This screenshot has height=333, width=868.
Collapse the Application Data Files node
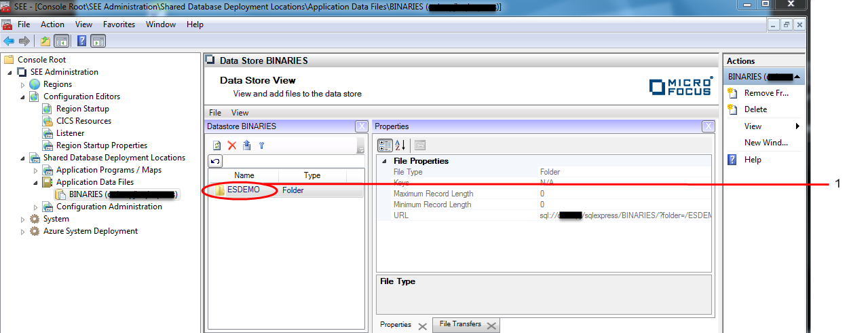click(35, 182)
